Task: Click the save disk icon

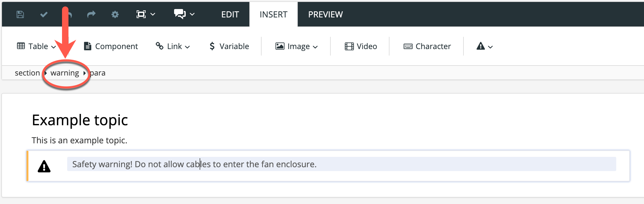Action: point(20,15)
